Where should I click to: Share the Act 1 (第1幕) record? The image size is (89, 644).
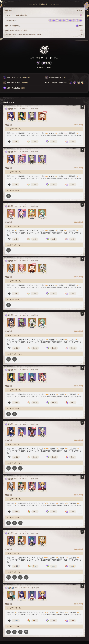tap(82, 107)
